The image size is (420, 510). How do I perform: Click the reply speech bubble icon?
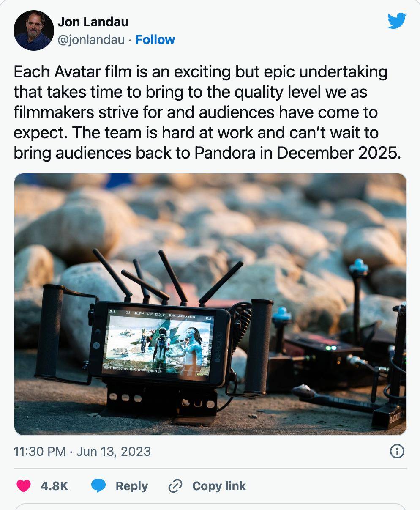pos(98,486)
